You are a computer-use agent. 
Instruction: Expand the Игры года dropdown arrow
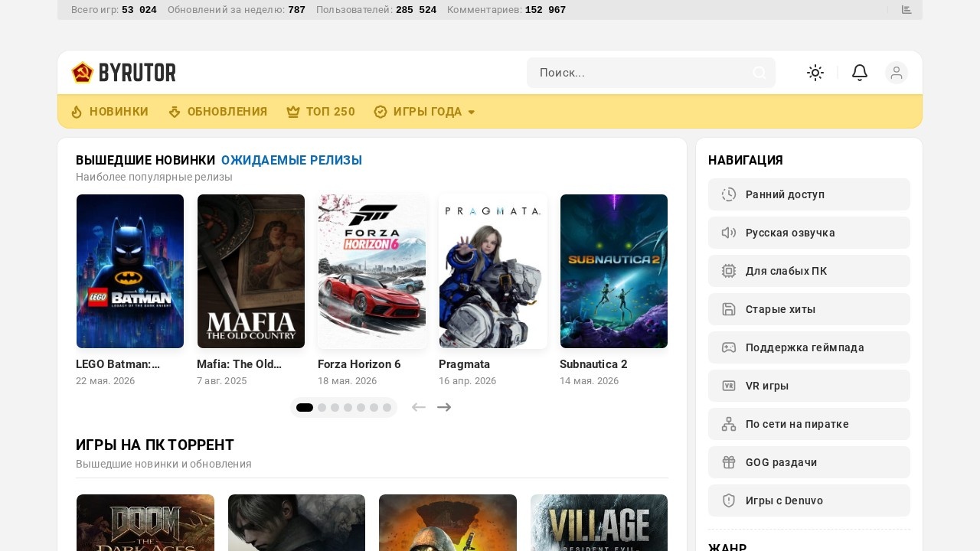(472, 112)
